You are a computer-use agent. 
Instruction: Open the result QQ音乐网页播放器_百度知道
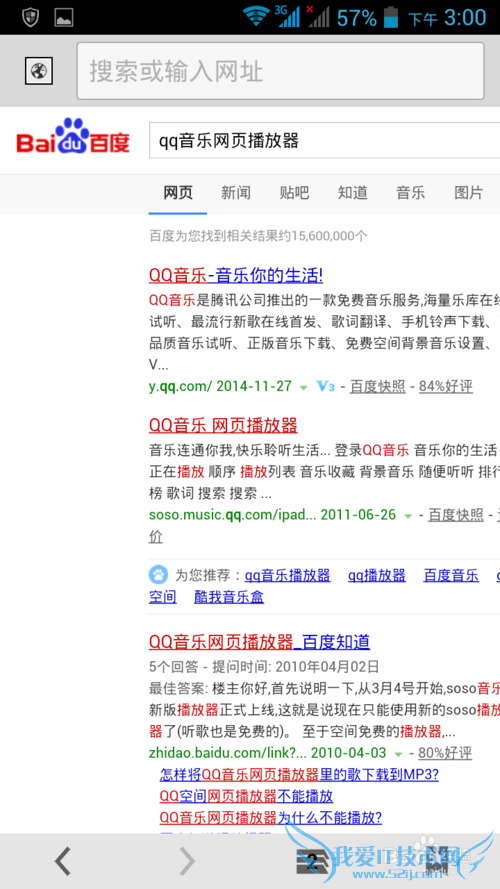point(260,642)
